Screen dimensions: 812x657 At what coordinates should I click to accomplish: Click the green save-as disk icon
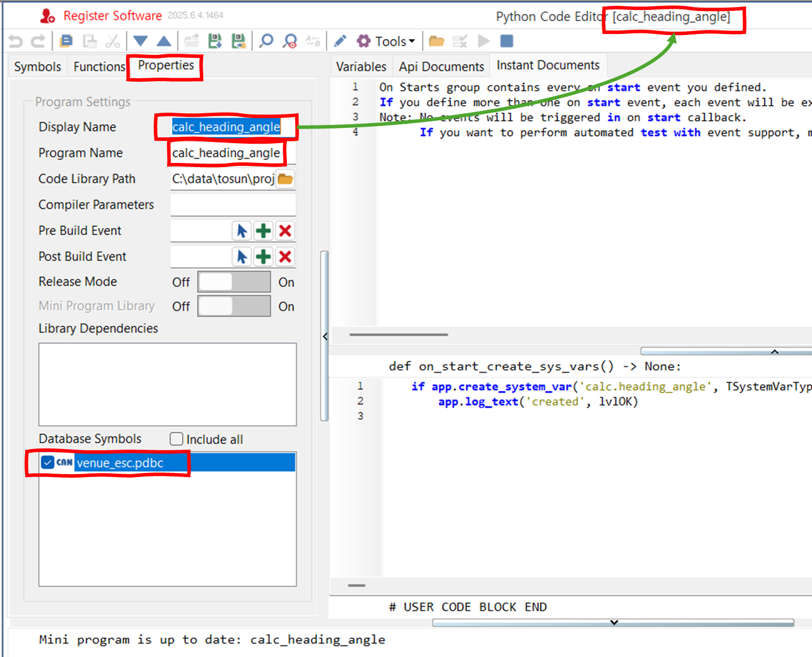tap(238, 41)
